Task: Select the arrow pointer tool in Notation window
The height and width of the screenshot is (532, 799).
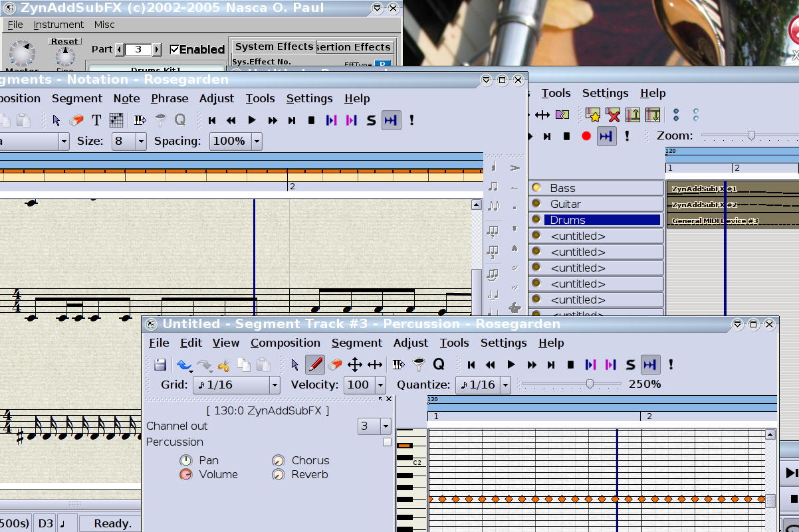Action: tap(57, 120)
